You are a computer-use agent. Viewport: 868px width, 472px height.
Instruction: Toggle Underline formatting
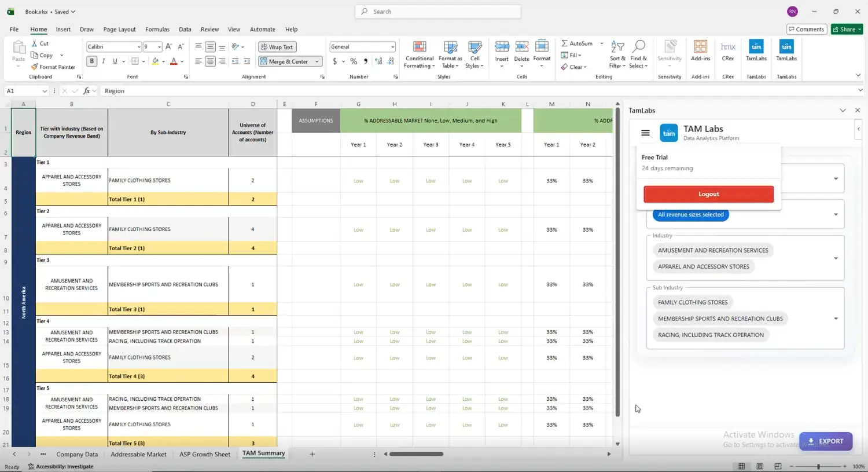(x=115, y=61)
